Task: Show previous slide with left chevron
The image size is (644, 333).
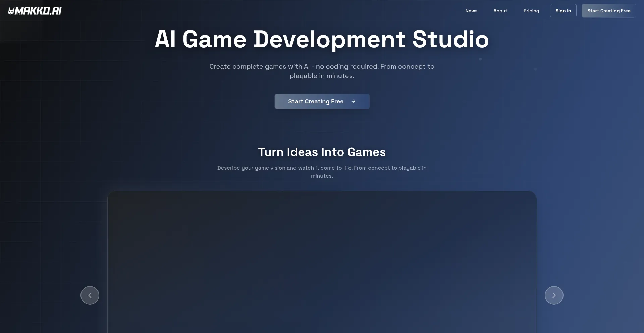Action: coord(90,295)
